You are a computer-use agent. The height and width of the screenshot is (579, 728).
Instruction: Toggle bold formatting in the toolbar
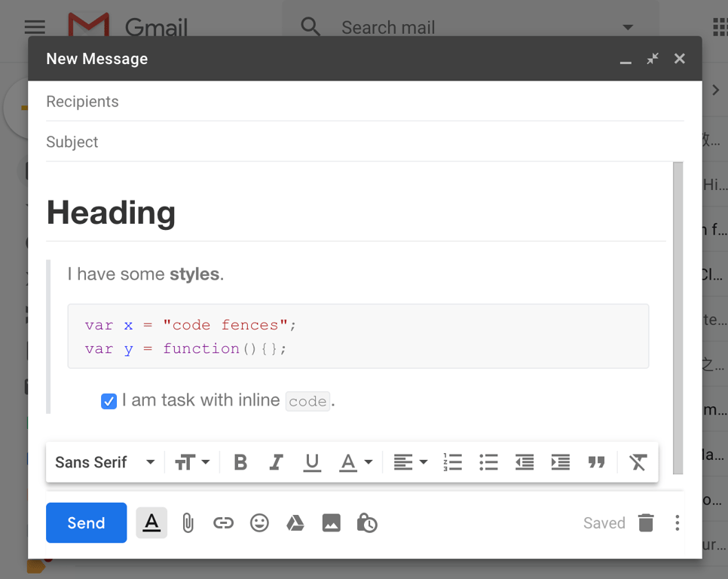tap(240, 462)
